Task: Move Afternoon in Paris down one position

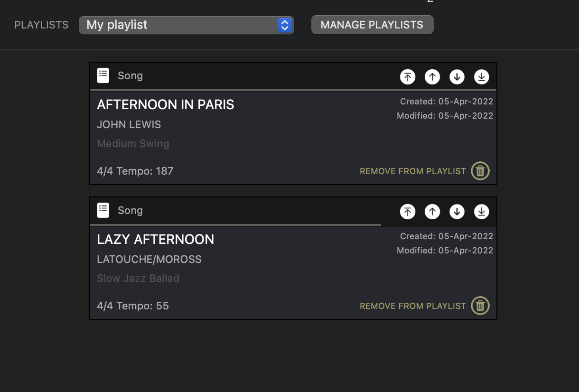Action: tap(457, 77)
